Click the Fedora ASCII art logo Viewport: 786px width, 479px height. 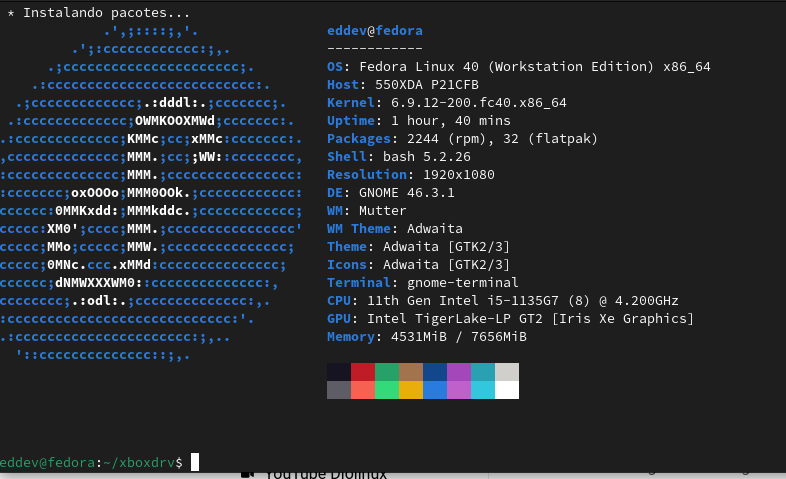click(151, 193)
